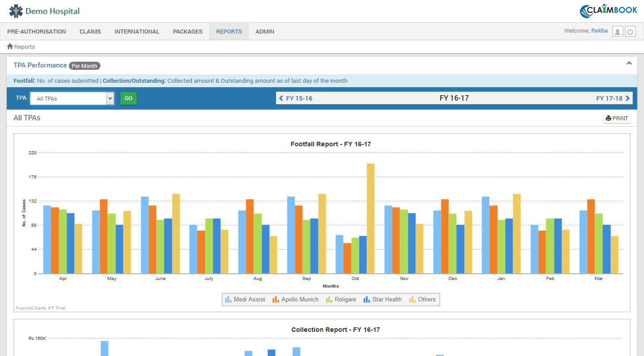644x356 pixels.
Task: Click the back chevron beside FY 15-16
Action: pyautogui.click(x=281, y=98)
